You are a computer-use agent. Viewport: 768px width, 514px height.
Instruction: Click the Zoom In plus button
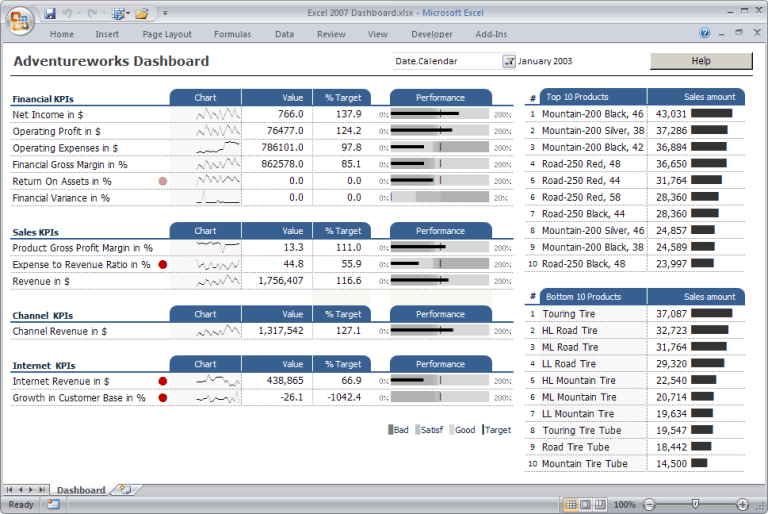743,504
